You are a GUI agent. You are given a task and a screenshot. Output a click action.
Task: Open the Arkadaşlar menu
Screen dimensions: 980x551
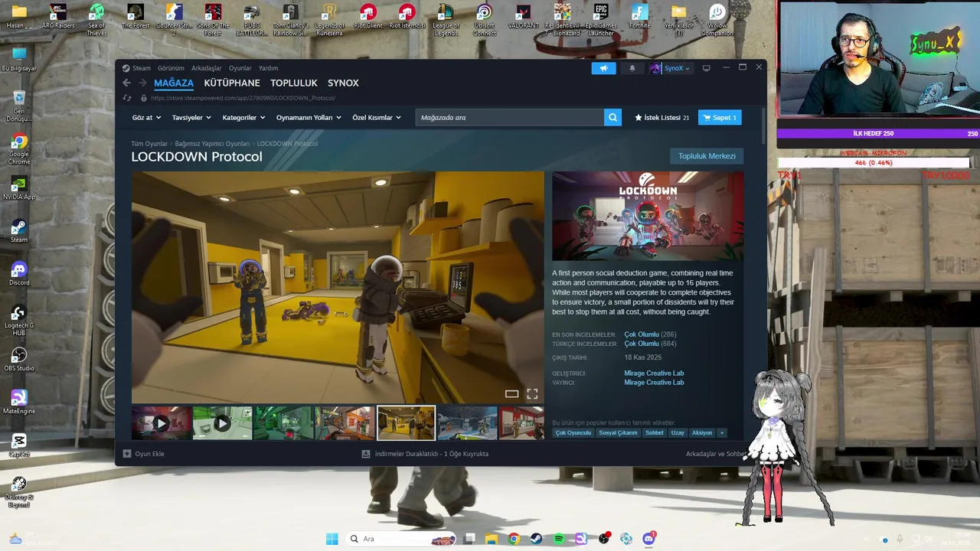pos(207,68)
